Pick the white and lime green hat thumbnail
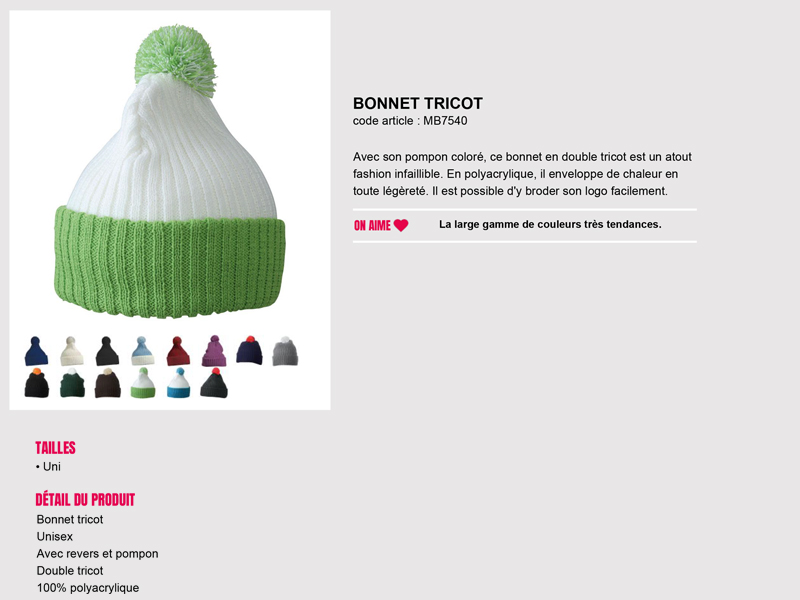The image size is (800, 600). (x=143, y=383)
